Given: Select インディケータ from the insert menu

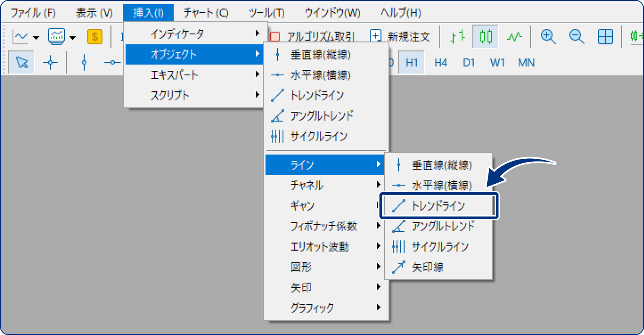Looking at the screenshot, I should pos(176,33).
